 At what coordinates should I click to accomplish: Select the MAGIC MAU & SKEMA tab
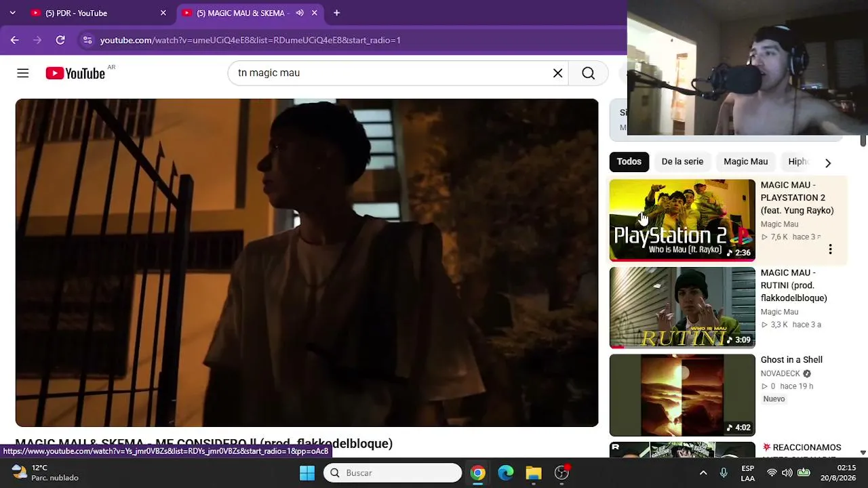pos(250,13)
